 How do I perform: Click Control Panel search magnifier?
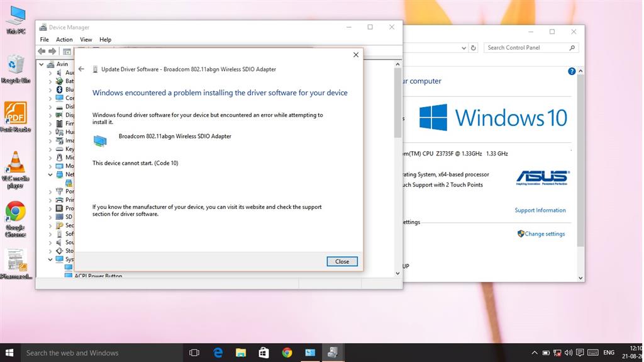[x=572, y=48]
